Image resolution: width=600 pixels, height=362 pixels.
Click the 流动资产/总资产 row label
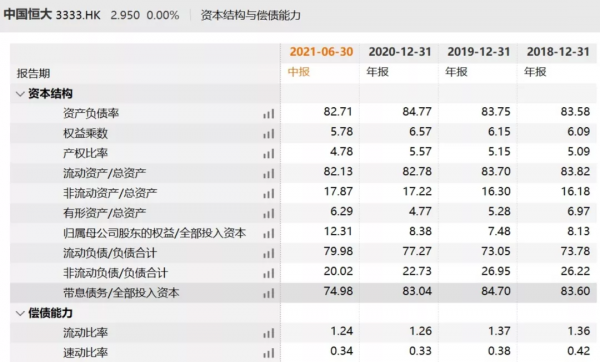click(x=104, y=173)
